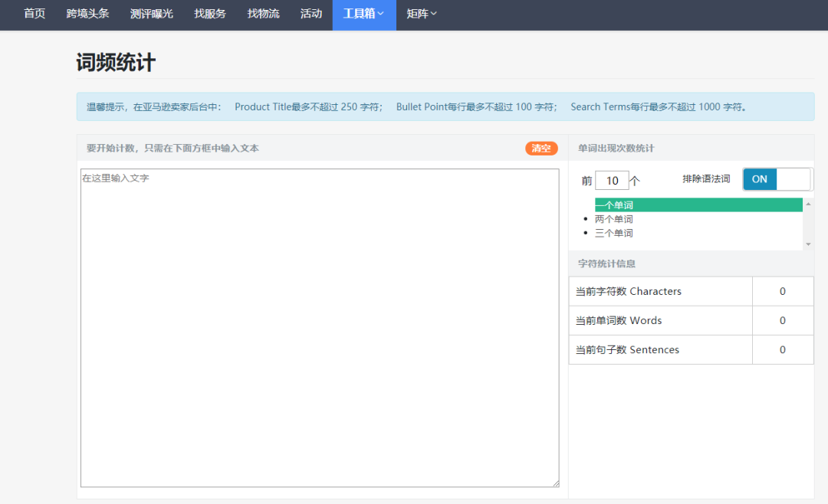Open the 跨境头条 menu item
This screenshot has width=828, height=504.
tap(88, 12)
